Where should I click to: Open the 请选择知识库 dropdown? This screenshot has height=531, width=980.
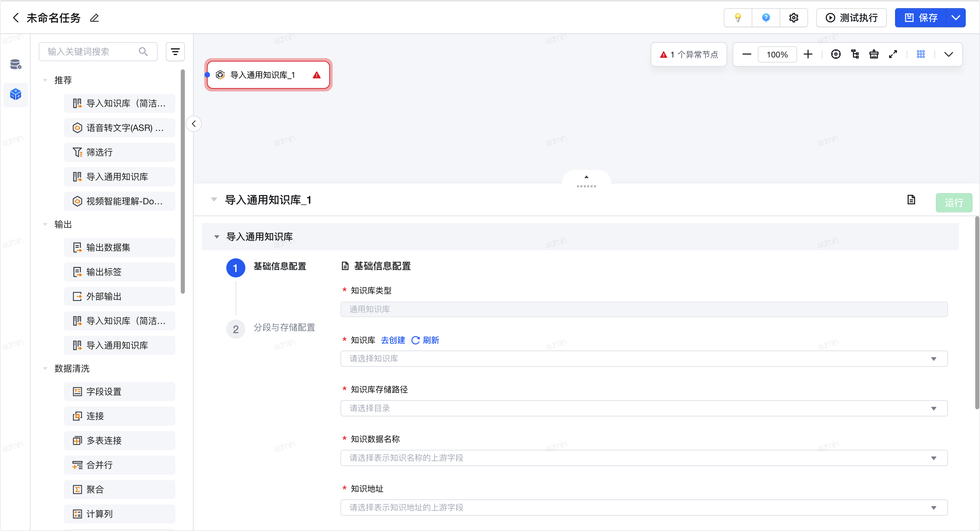pyautogui.click(x=644, y=359)
